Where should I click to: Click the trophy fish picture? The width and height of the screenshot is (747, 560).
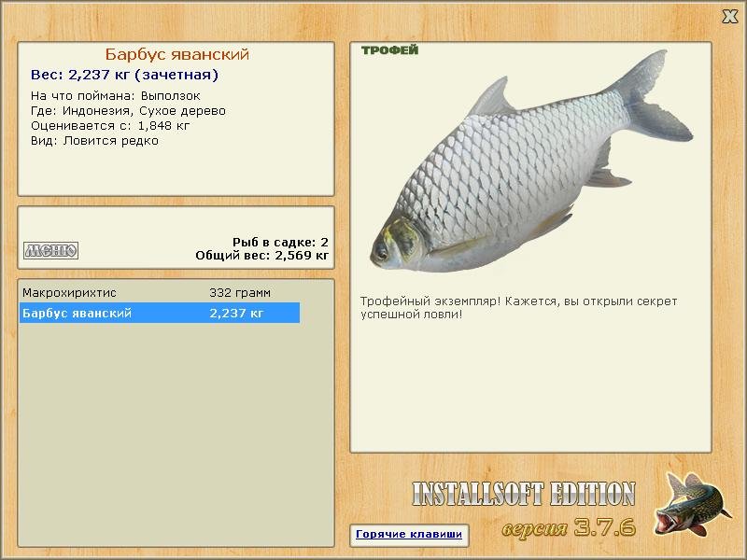[x=531, y=161]
